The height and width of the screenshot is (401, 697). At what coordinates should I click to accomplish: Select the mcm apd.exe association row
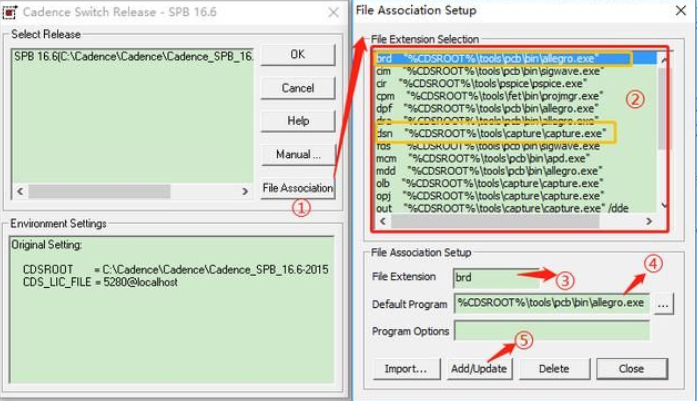coord(516,158)
